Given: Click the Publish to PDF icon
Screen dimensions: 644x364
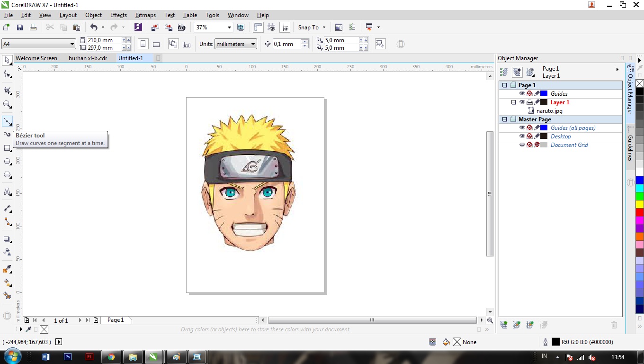Looking at the screenshot, I should click(181, 27).
